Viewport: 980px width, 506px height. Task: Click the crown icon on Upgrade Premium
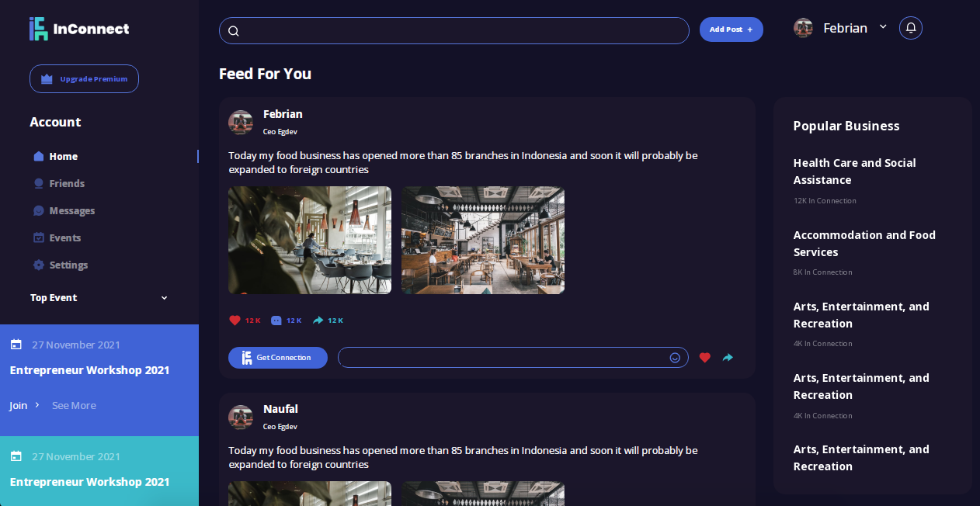(47, 79)
